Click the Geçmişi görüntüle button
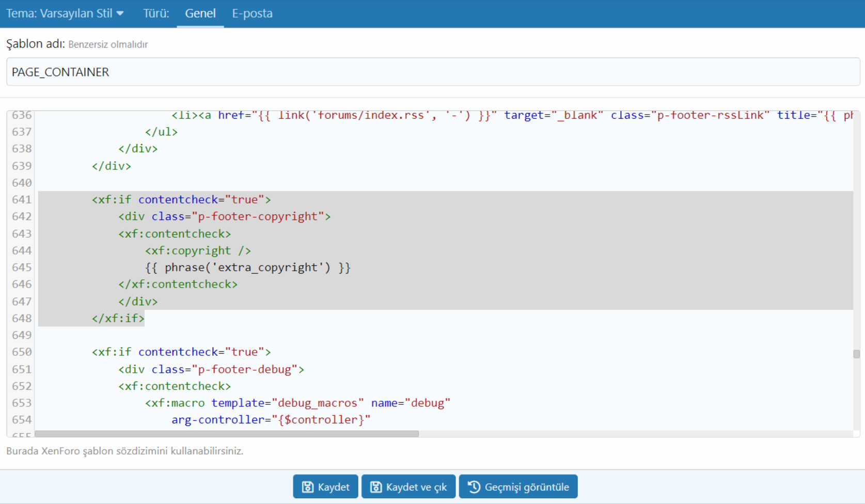Image resolution: width=865 pixels, height=504 pixels. (518, 486)
